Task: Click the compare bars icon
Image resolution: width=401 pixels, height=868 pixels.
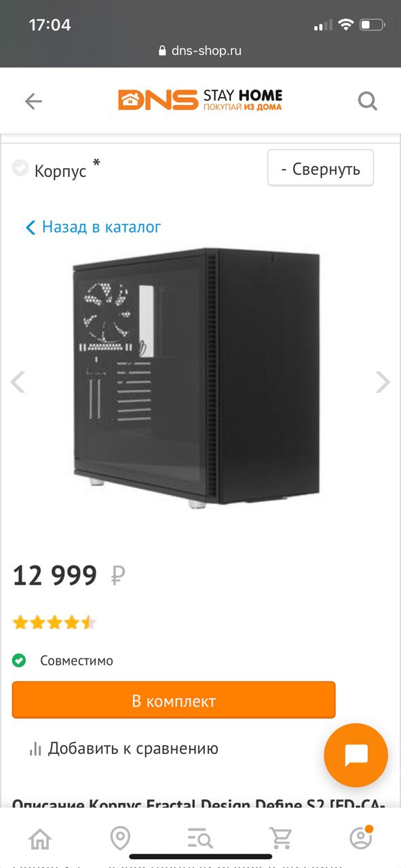Action: 35,749
